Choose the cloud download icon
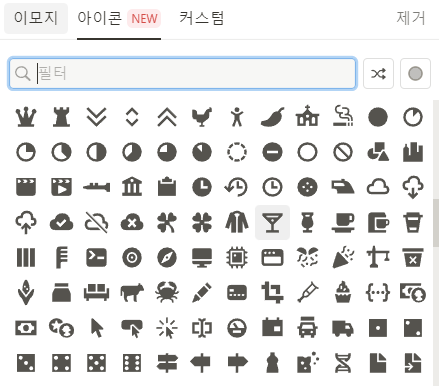This screenshot has width=439, height=386. [x=413, y=187]
